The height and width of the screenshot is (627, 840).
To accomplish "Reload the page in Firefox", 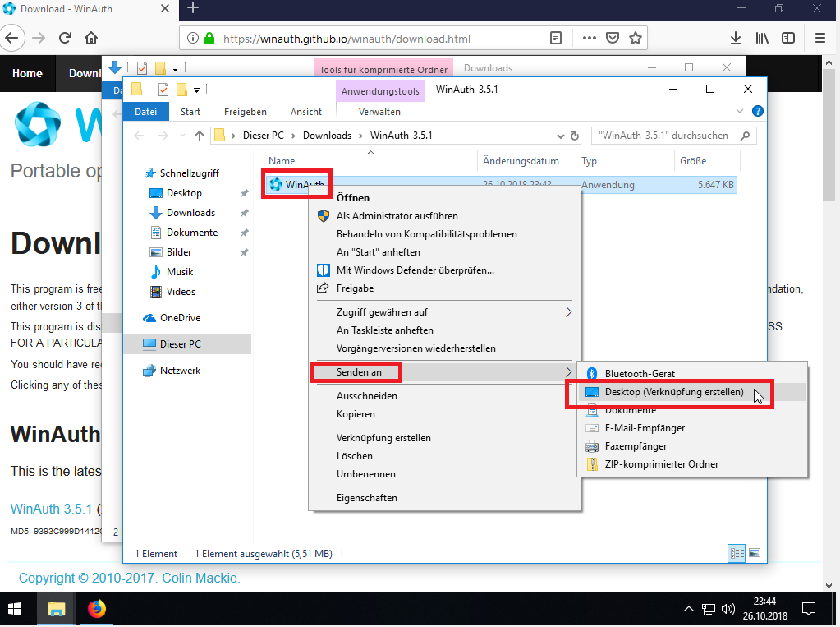I will [66, 38].
